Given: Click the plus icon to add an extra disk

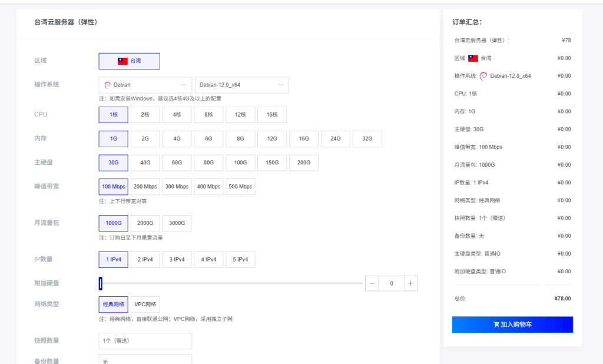Looking at the screenshot, I should (410, 283).
